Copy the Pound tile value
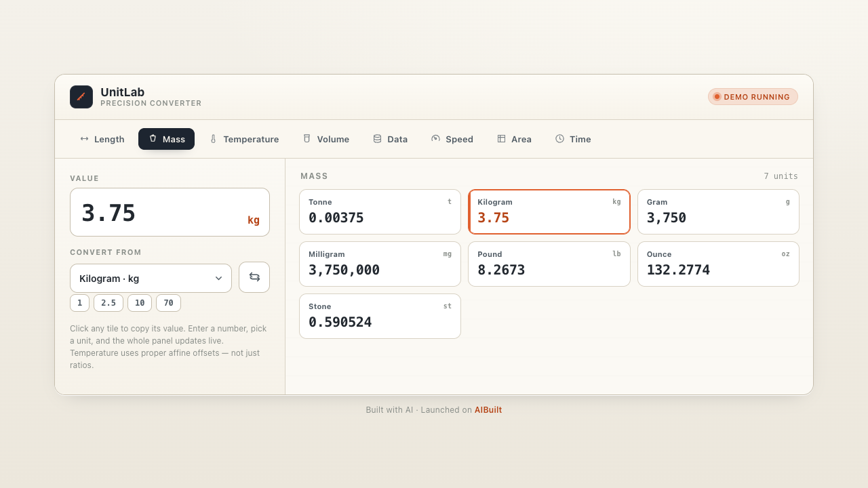 coord(549,264)
